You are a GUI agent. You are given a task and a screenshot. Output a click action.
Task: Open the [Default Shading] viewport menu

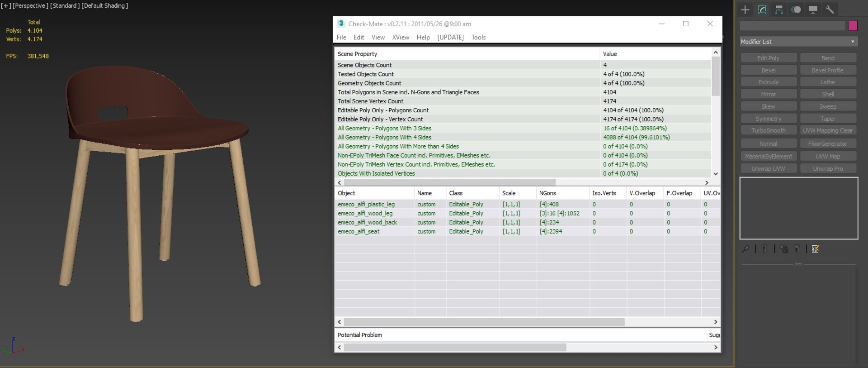105,5
